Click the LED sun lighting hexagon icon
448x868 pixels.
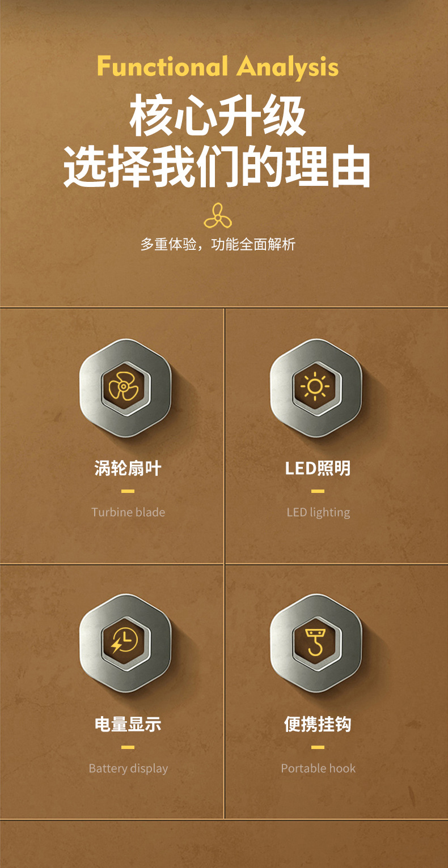pyautogui.click(x=316, y=388)
